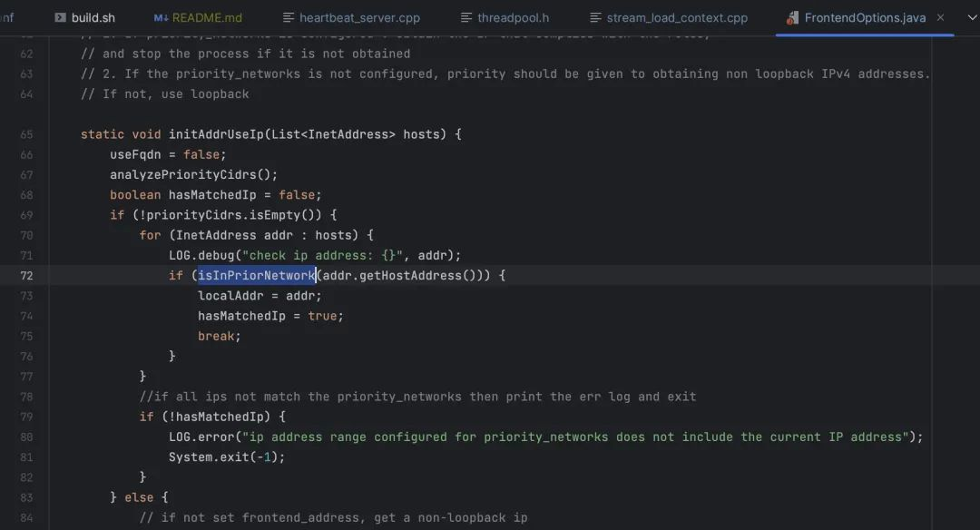This screenshot has width=980, height=530.
Task: Click 'for (InetAddress addr : hosts)' loop
Action: point(256,235)
